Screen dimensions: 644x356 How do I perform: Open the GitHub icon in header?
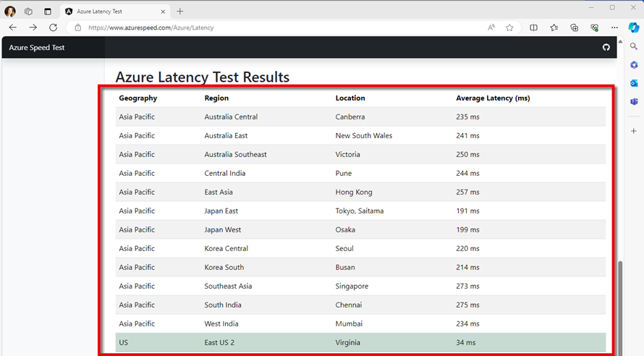coord(606,48)
